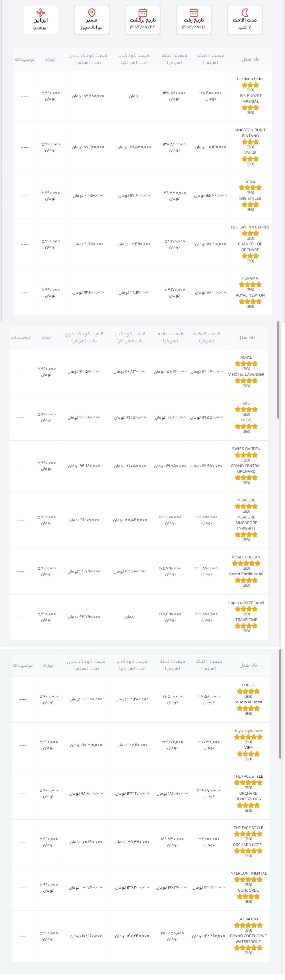Click the airplane airline icon
This screenshot has width=285, height=980.
pos(41,13)
